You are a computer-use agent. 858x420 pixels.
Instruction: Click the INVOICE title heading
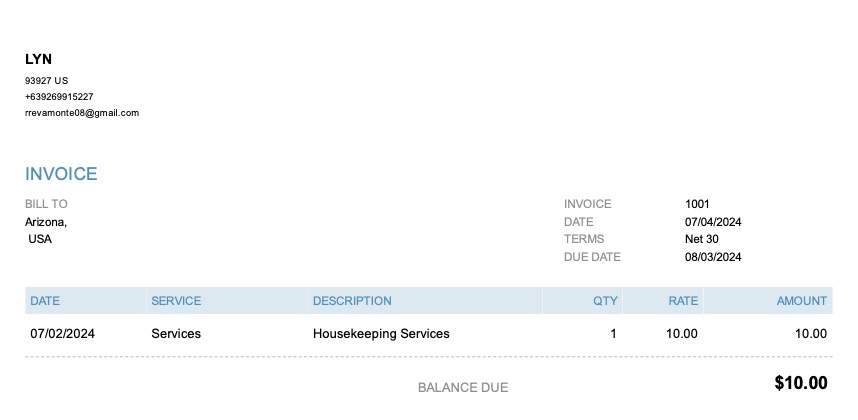click(x=61, y=174)
